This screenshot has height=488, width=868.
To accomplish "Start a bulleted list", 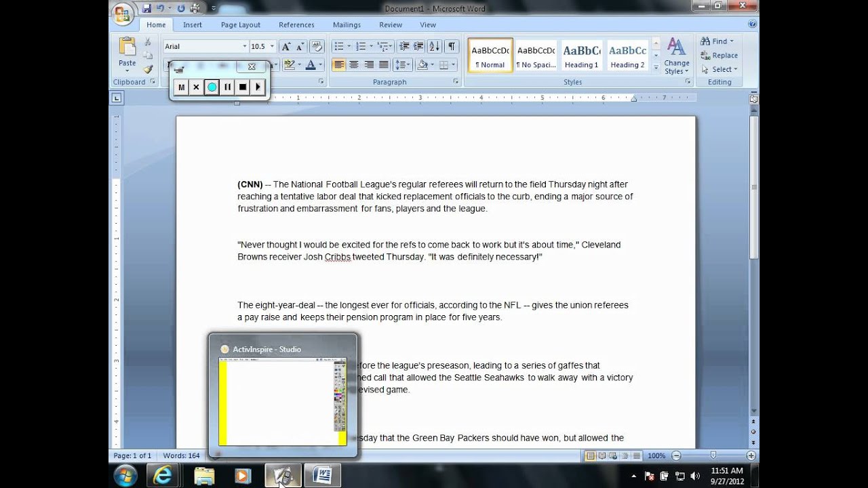I will [x=338, y=47].
